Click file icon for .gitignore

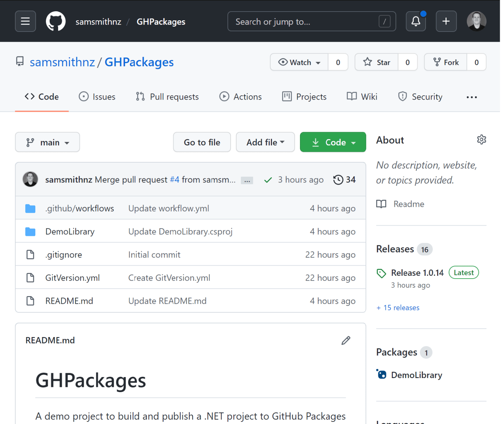point(30,255)
